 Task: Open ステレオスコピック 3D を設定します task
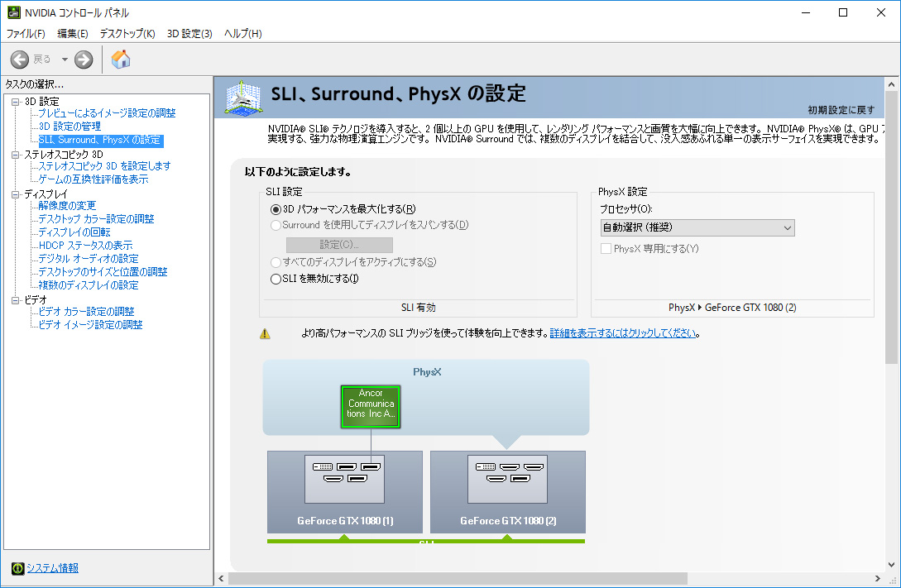pos(104,166)
